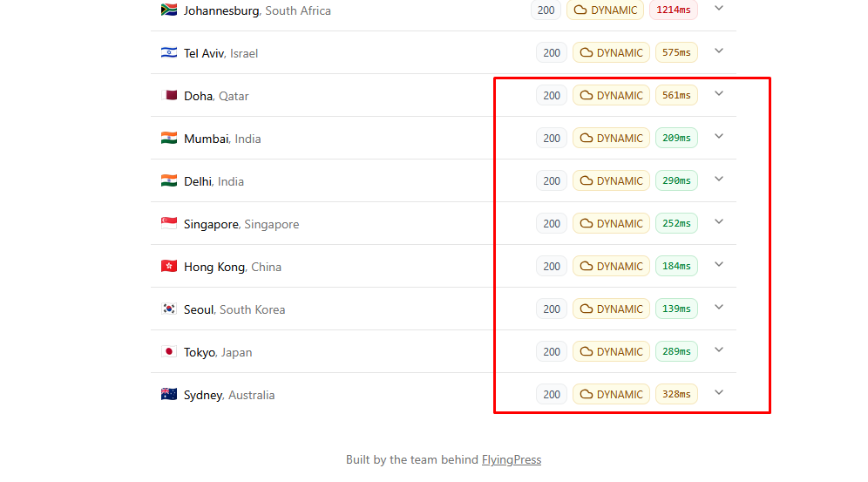Screen dimensions: 868x482
Task: Click the DYNAMIC badge in Tel Aviv row
Action: (x=611, y=52)
